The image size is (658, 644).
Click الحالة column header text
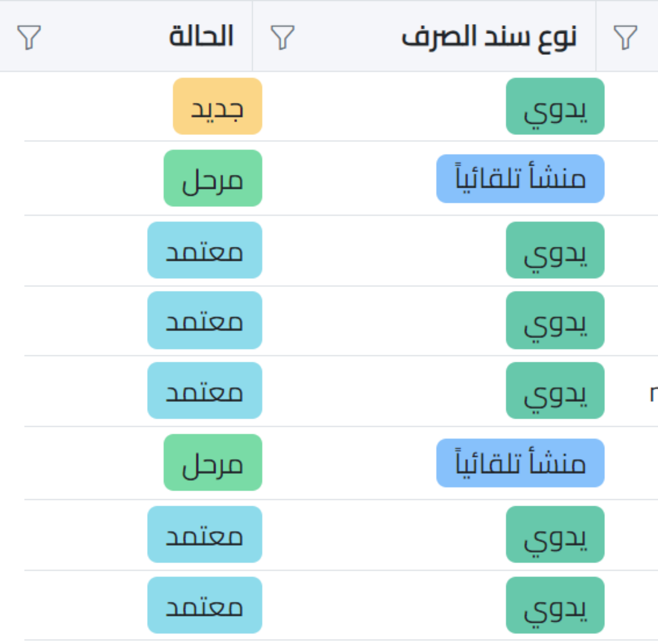[201, 36]
